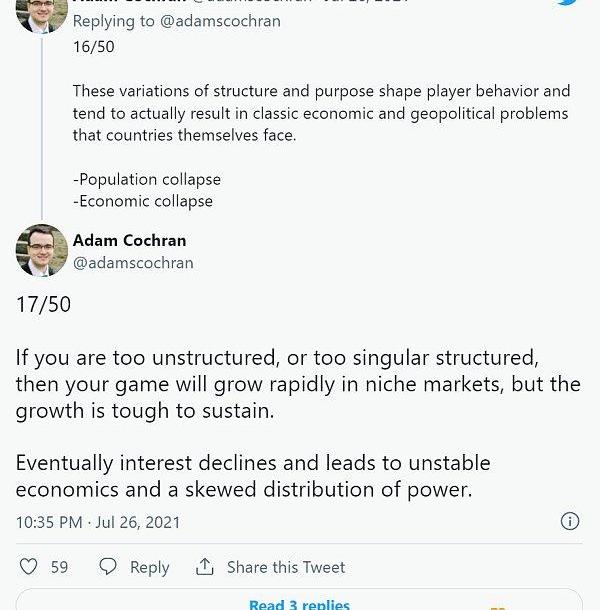This screenshot has height=610, width=600.
Task: Click the Share this Tweet label
Action: coord(285,567)
